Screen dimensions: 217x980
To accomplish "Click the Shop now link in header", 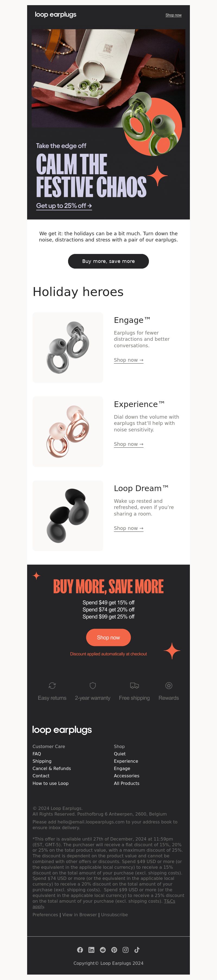I will (x=173, y=15).
